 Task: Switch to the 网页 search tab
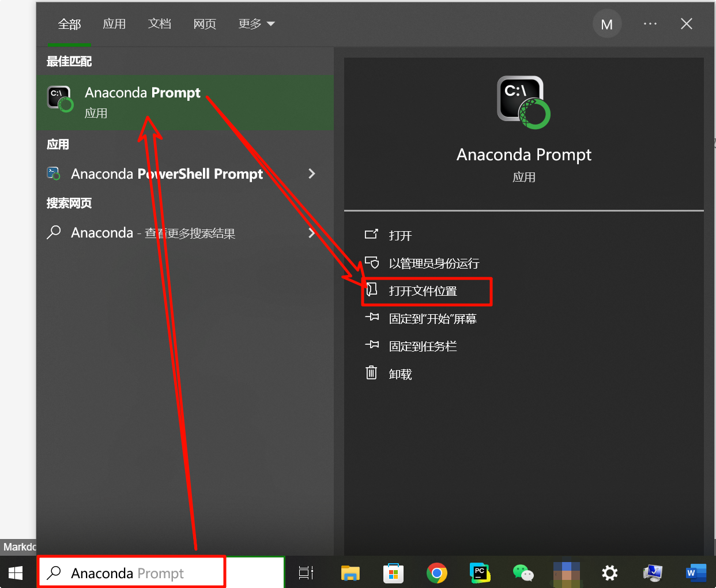coord(205,24)
